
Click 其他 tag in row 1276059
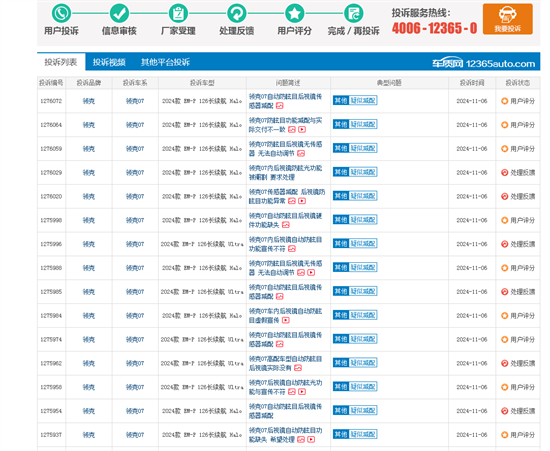[x=341, y=148]
